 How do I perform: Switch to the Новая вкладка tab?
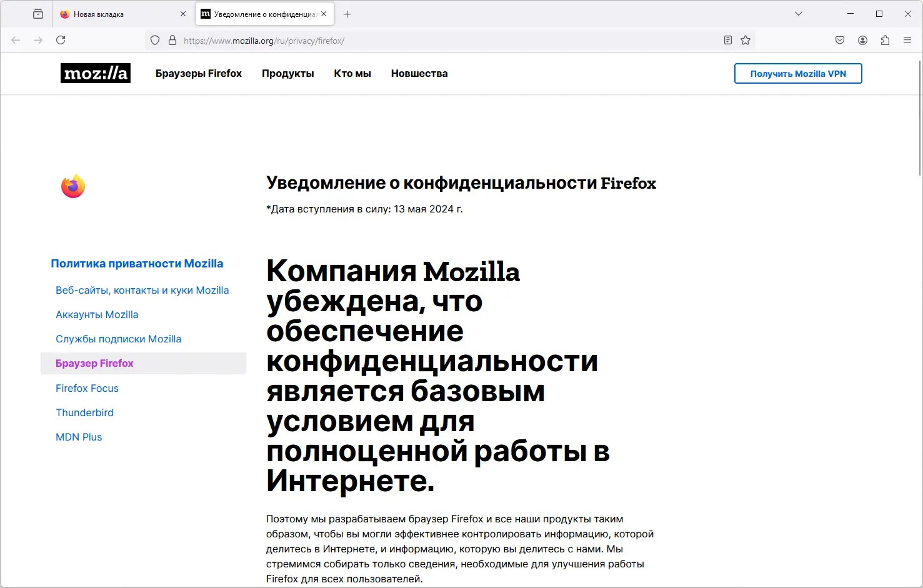tap(123, 14)
